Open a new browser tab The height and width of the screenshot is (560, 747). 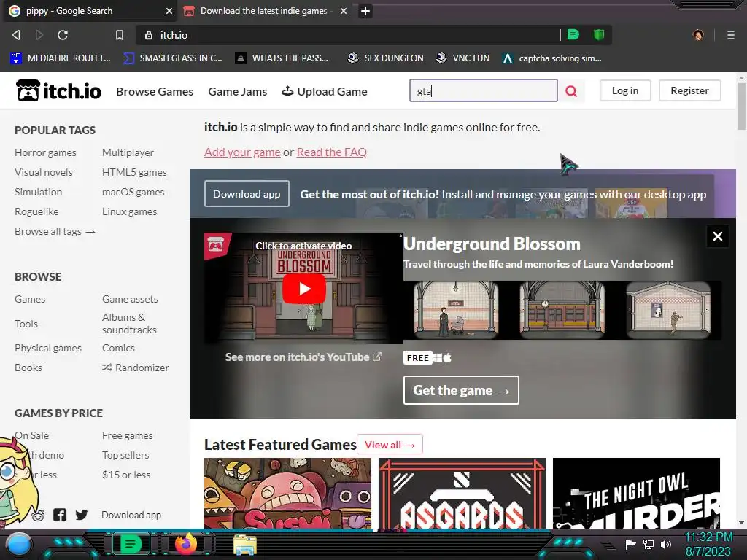(365, 11)
